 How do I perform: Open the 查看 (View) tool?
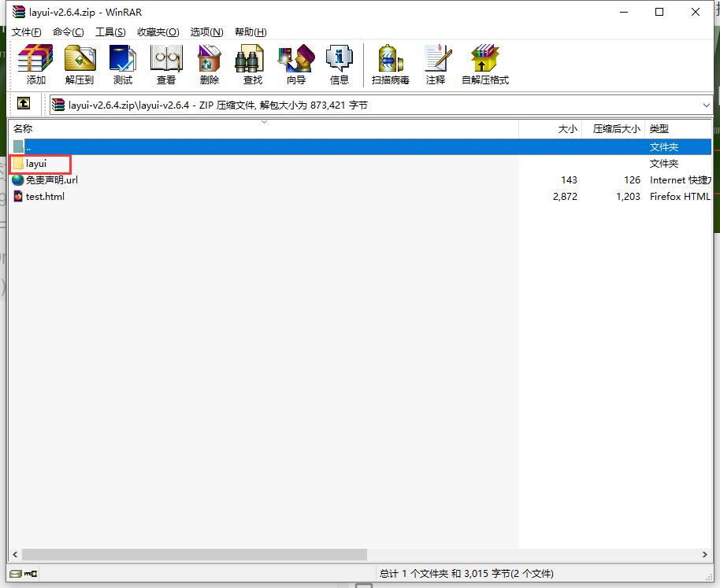pyautogui.click(x=166, y=64)
